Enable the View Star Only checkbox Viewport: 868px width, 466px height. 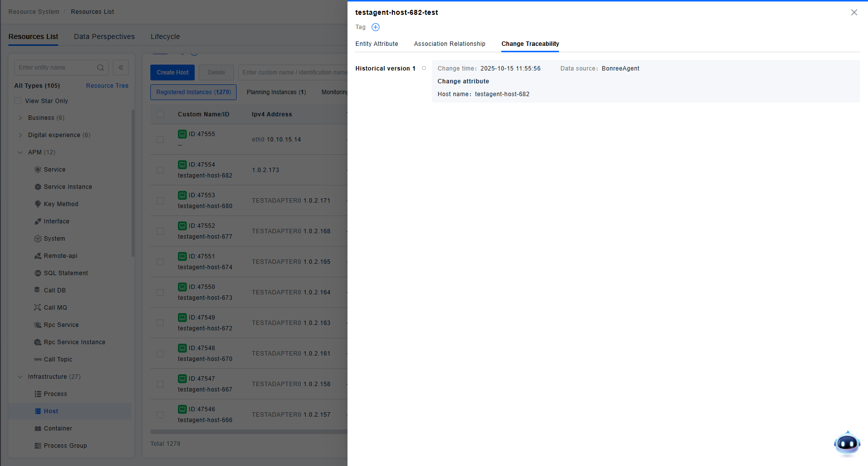18,101
